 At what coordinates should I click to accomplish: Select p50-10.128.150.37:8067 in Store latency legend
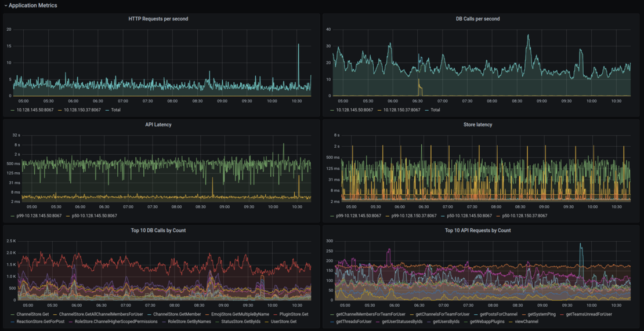point(524,216)
